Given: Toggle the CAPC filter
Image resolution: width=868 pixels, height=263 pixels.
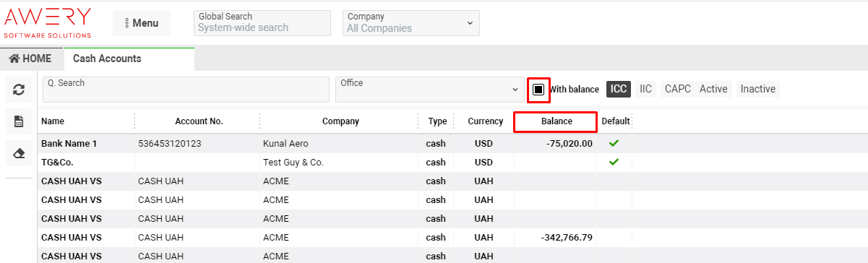Looking at the screenshot, I should pyautogui.click(x=678, y=89).
